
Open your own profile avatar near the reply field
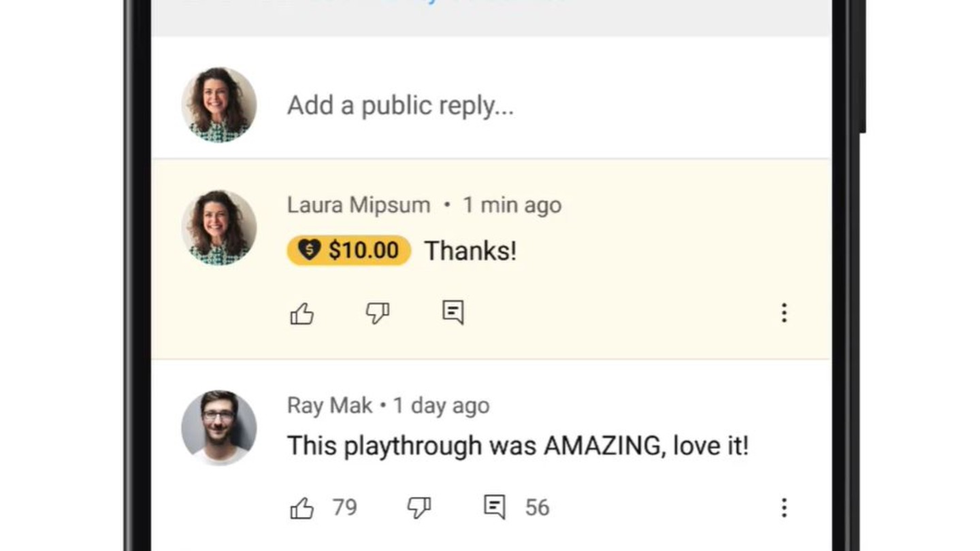click(218, 104)
